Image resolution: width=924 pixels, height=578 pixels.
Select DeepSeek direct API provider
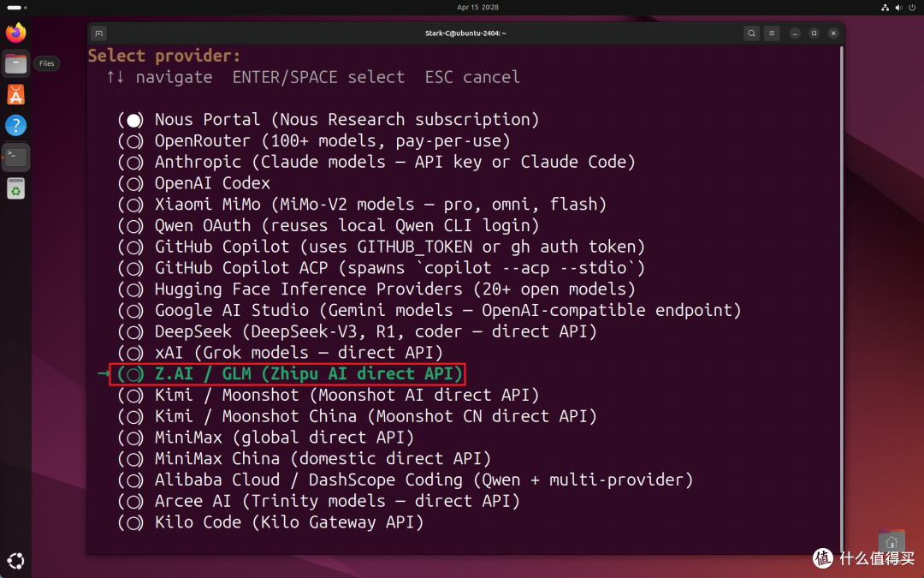click(357, 331)
